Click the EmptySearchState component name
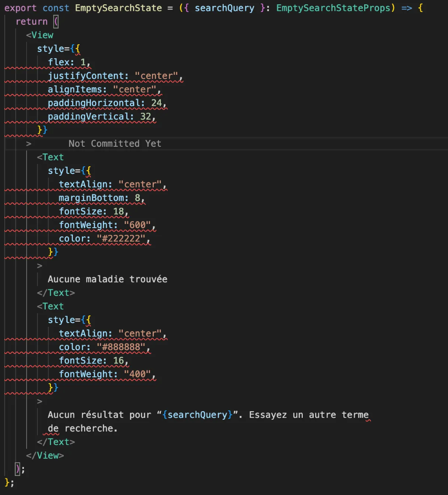This screenshot has width=448, height=495. click(x=118, y=8)
